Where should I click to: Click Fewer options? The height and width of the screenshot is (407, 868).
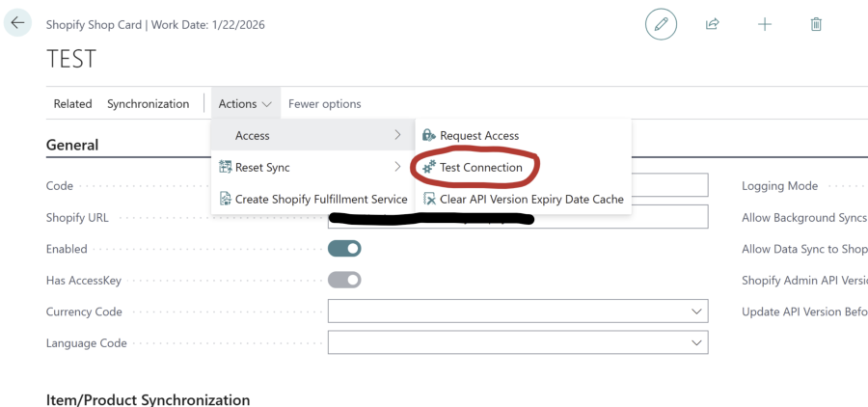tap(324, 104)
